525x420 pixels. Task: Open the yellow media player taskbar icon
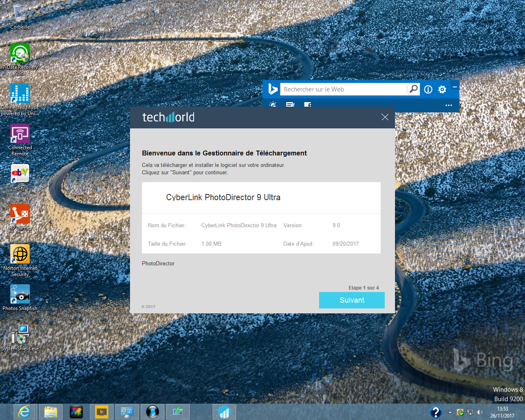pyautogui.click(x=101, y=411)
